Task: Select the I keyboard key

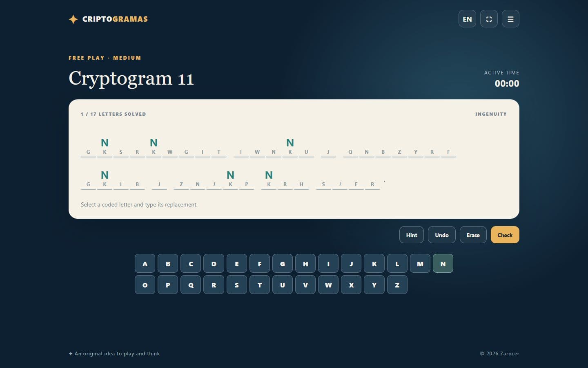Action: (x=328, y=264)
